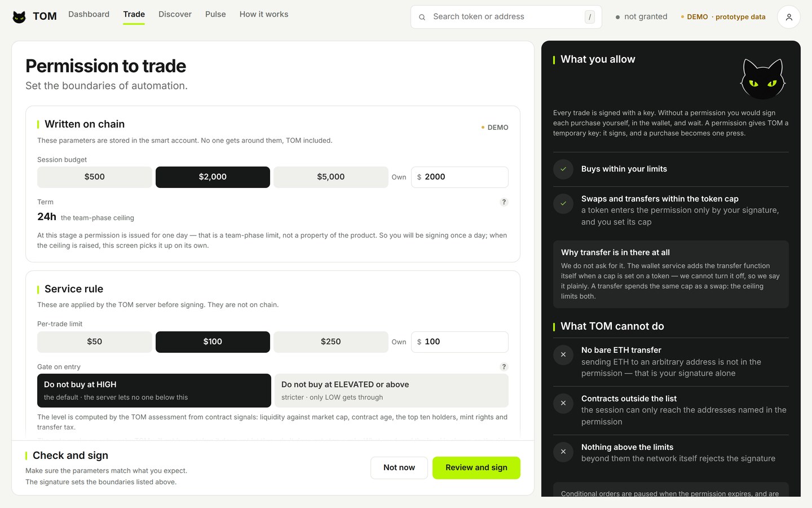The image size is (812, 508).
Task: Open the Gate on entry help icon
Action: pos(504,367)
